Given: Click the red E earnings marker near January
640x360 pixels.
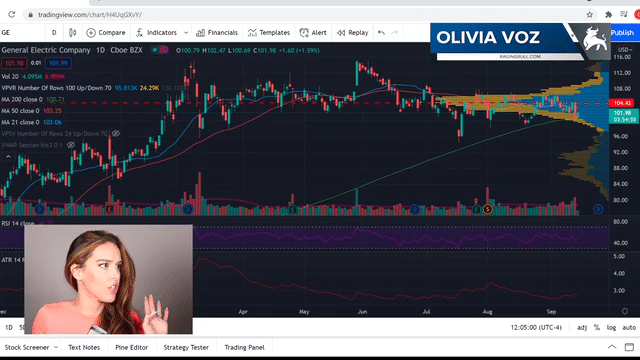Looking at the screenshot, I should [x=109, y=209].
